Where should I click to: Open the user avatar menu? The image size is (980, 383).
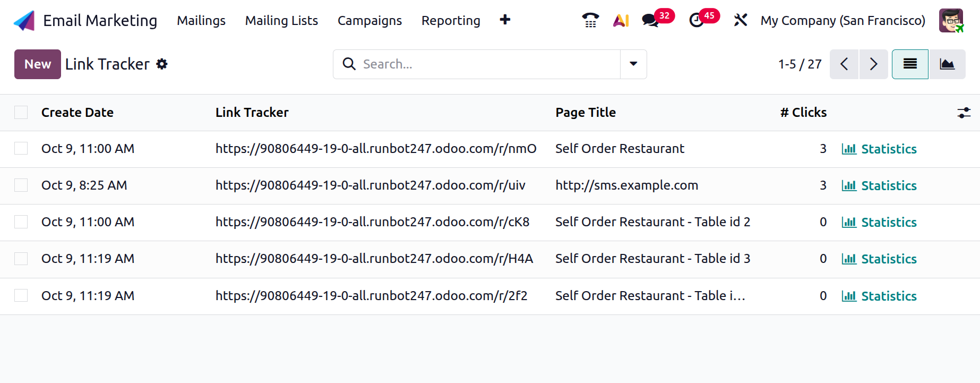(x=951, y=20)
